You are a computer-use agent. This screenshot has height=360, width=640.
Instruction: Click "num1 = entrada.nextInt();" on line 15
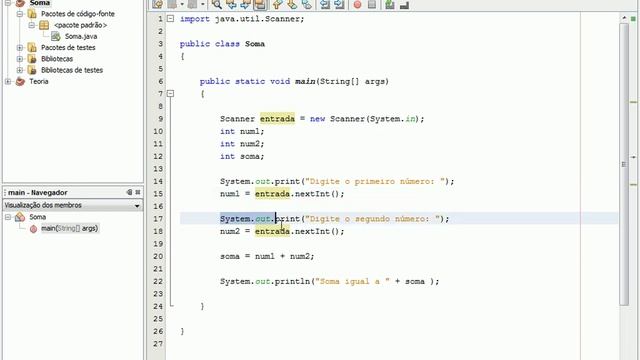(x=282, y=194)
